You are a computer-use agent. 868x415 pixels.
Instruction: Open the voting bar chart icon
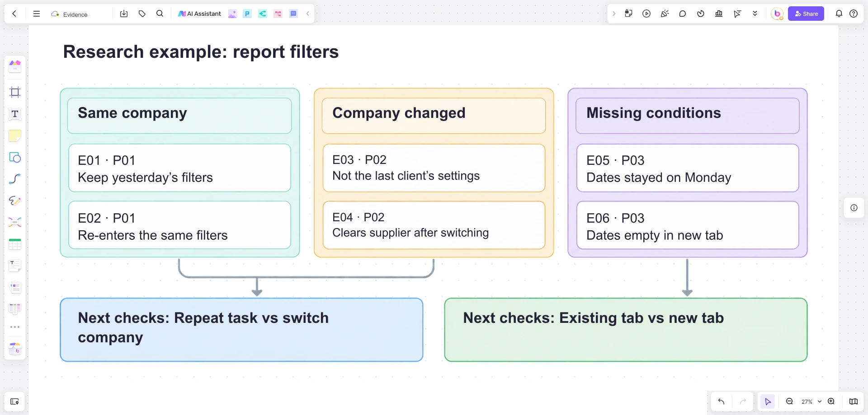point(719,14)
